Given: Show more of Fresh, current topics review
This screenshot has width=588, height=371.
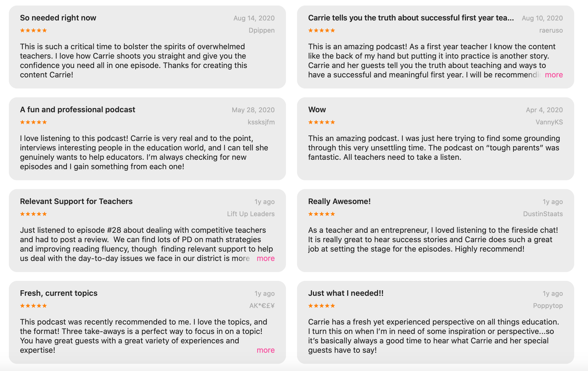Looking at the screenshot, I should click(x=266, y=350).
